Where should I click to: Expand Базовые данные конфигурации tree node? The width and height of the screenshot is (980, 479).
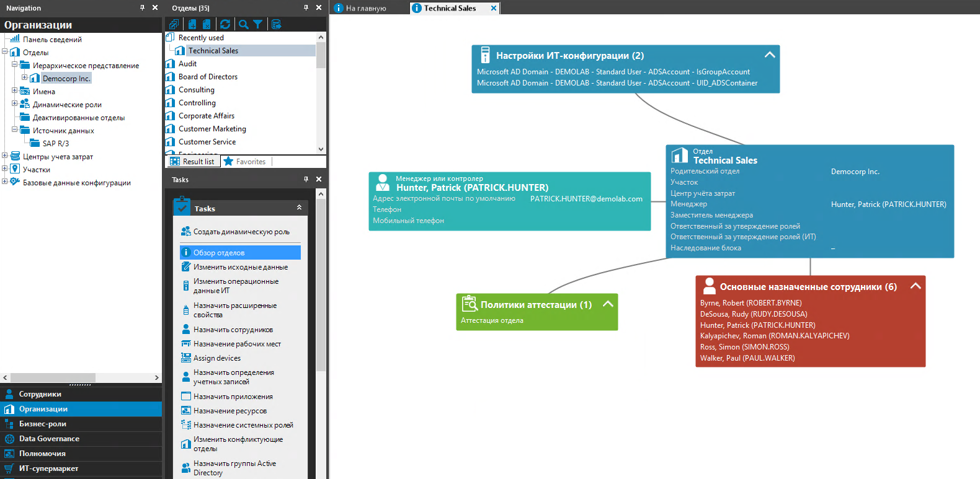click(5, 182)
